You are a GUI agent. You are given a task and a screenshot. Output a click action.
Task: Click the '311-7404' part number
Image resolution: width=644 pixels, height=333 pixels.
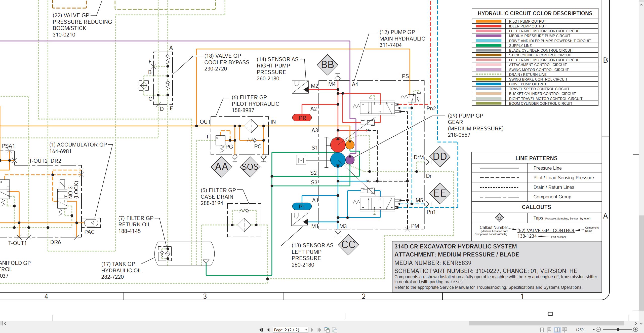pyautogui.click(x=390, y=45)
